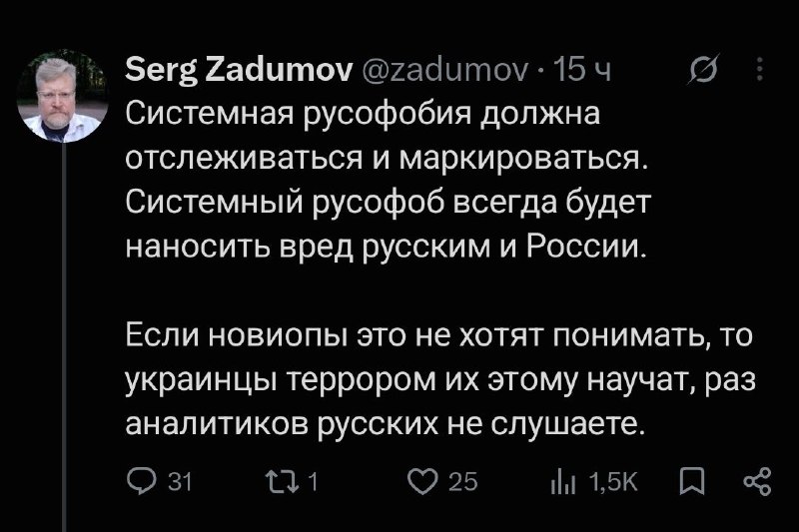Open Serg Zadumov's profile avatar

click(x=62, y=96)
